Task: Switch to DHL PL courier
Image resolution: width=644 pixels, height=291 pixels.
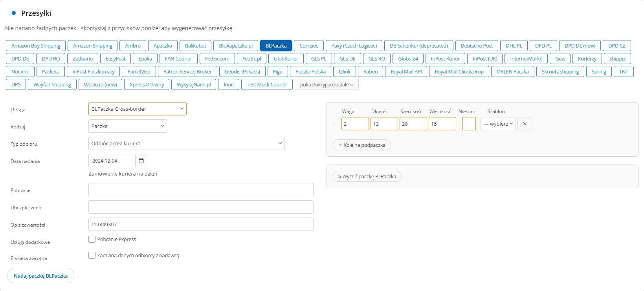Action: [514, 46]
